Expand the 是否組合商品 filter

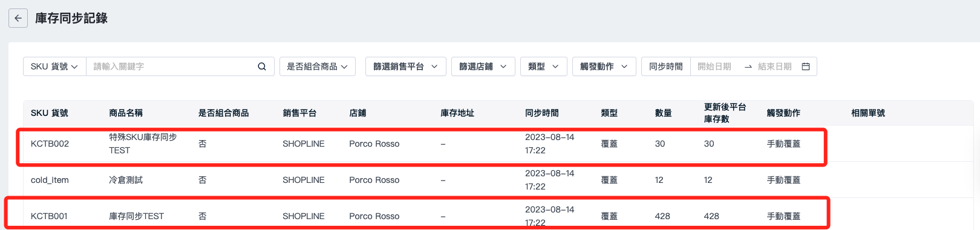pos(318,66)
